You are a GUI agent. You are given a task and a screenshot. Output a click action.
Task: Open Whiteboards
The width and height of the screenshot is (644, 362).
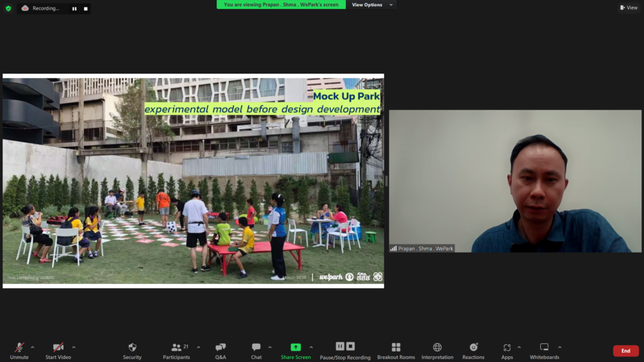click(544, 348)
